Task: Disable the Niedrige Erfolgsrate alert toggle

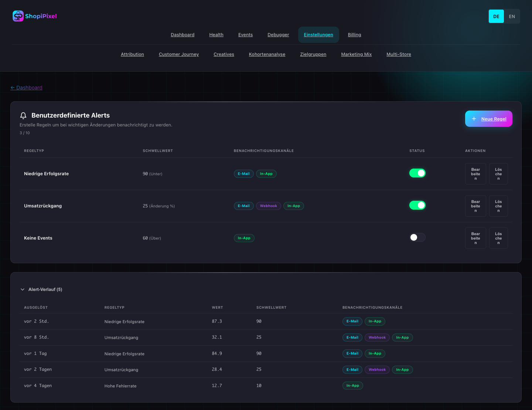Action: coord(417,173)
